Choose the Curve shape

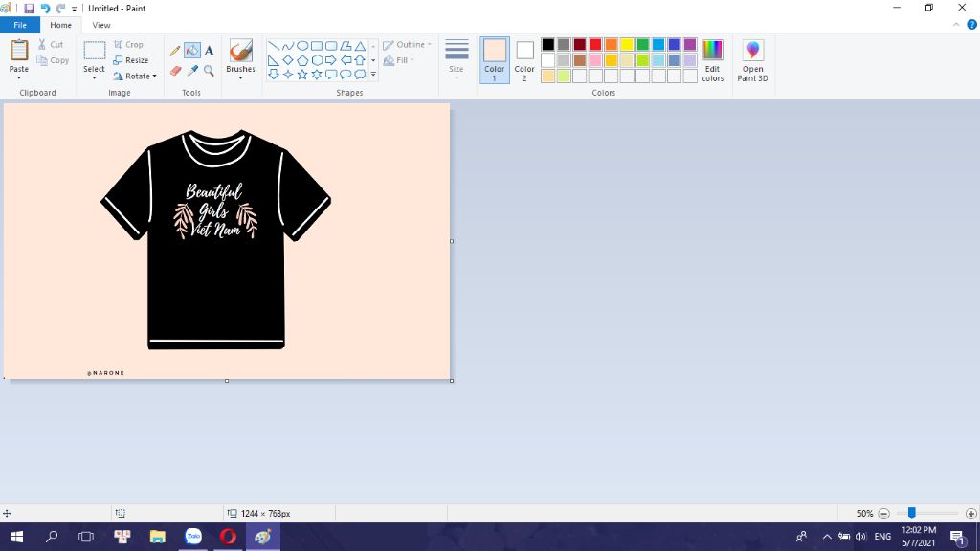(x=287, y=46)
